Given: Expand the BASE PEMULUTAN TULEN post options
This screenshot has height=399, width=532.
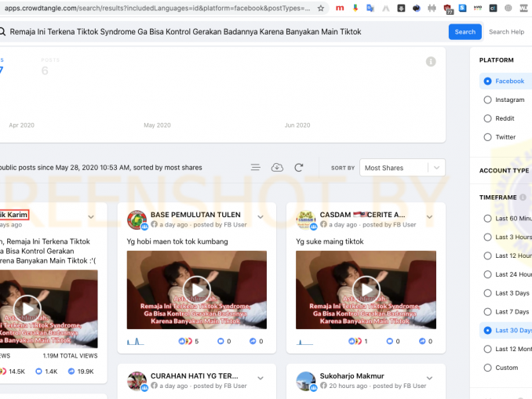Looking at the screenshot, I should pyautogui.click(x=261, y=216).
